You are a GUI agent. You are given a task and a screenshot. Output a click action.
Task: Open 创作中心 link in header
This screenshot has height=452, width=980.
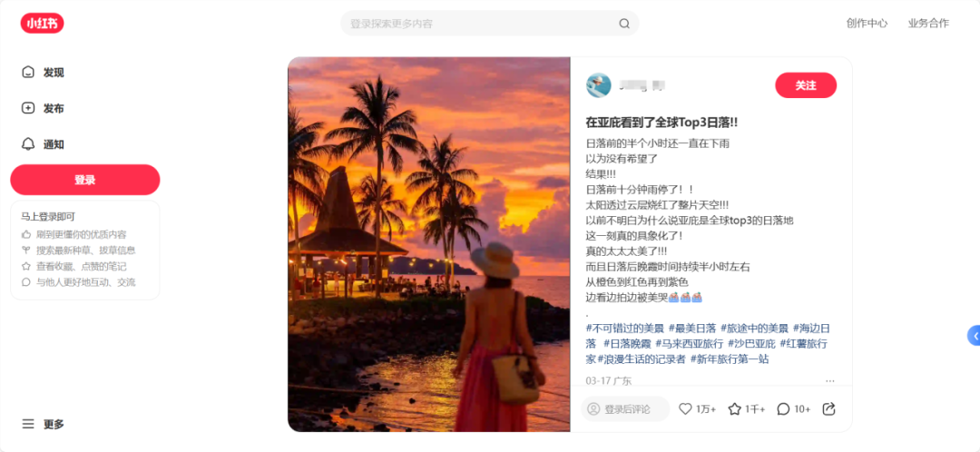click(867, 24)
